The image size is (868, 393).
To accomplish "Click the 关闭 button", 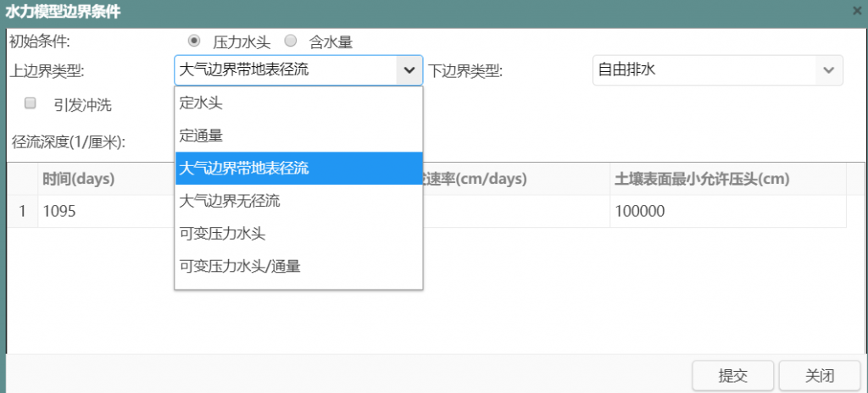I will (x=820, y=376).
